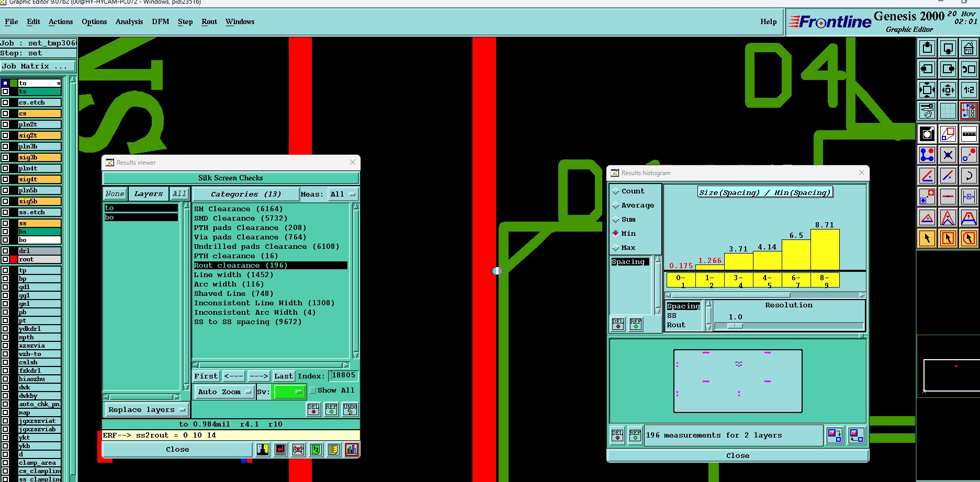Click the 1:2 scale icon
This screenshot has height=482, width=980.
969,90
